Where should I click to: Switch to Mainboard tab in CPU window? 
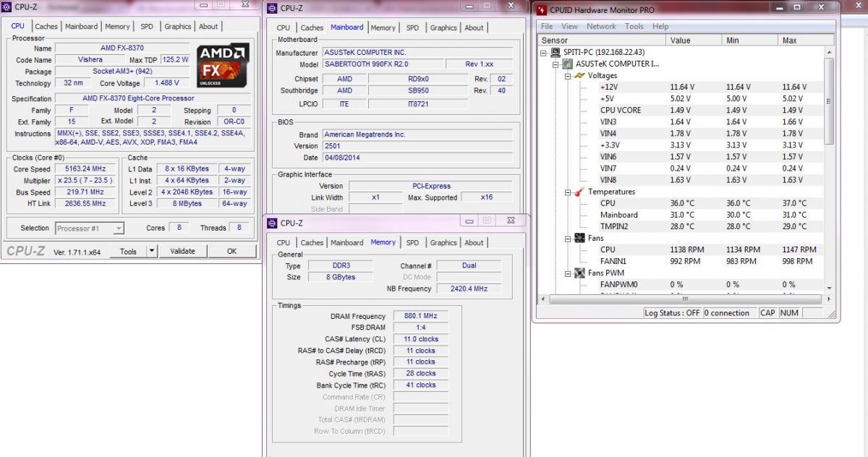point(81,26)
